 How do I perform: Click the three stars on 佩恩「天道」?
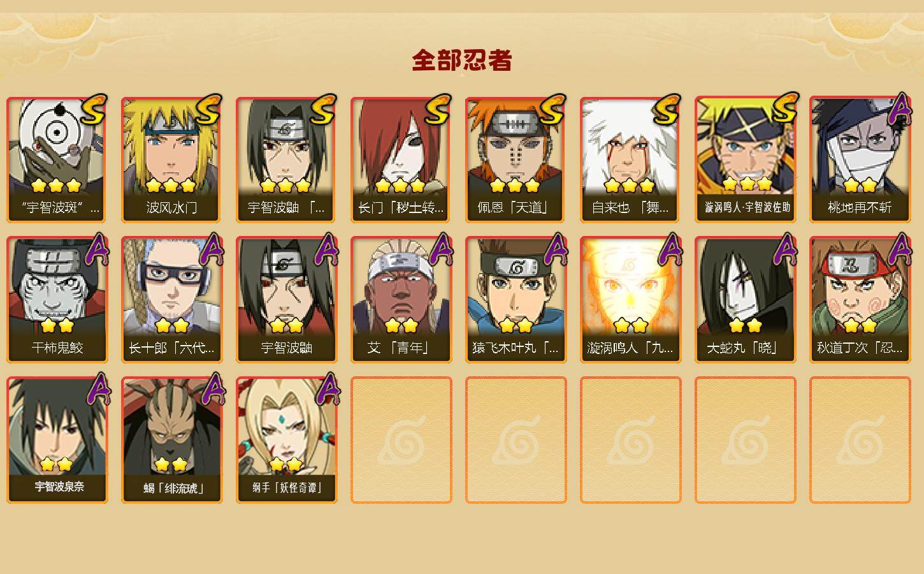click(x=515, y=186)
